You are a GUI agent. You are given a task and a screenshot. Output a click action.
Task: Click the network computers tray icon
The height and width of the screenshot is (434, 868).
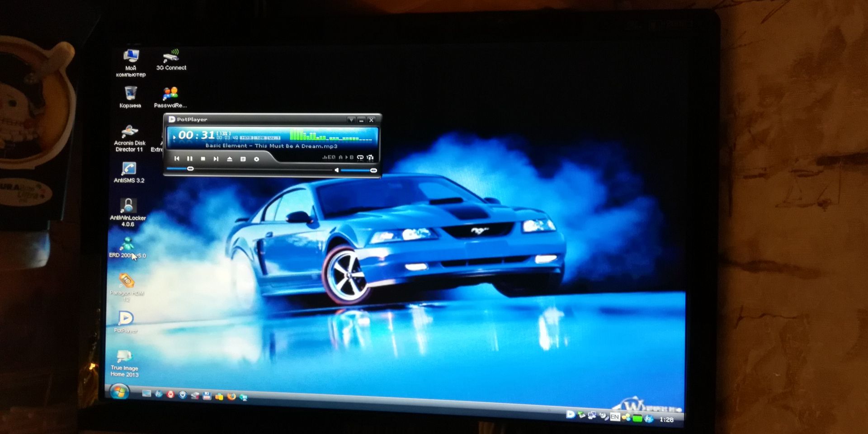pos(592,415)
